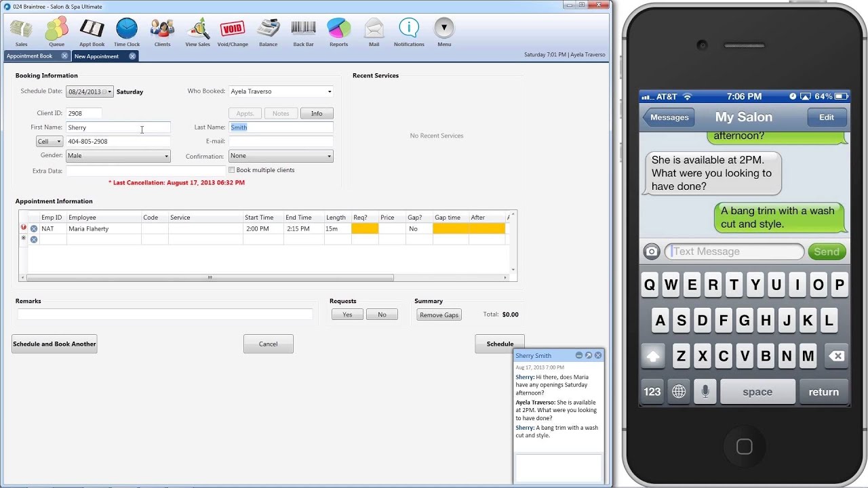The width and height of the screenshot is (868, 488).
Task: Switch to the Appointment Book tab
Action: click(30, 56)
